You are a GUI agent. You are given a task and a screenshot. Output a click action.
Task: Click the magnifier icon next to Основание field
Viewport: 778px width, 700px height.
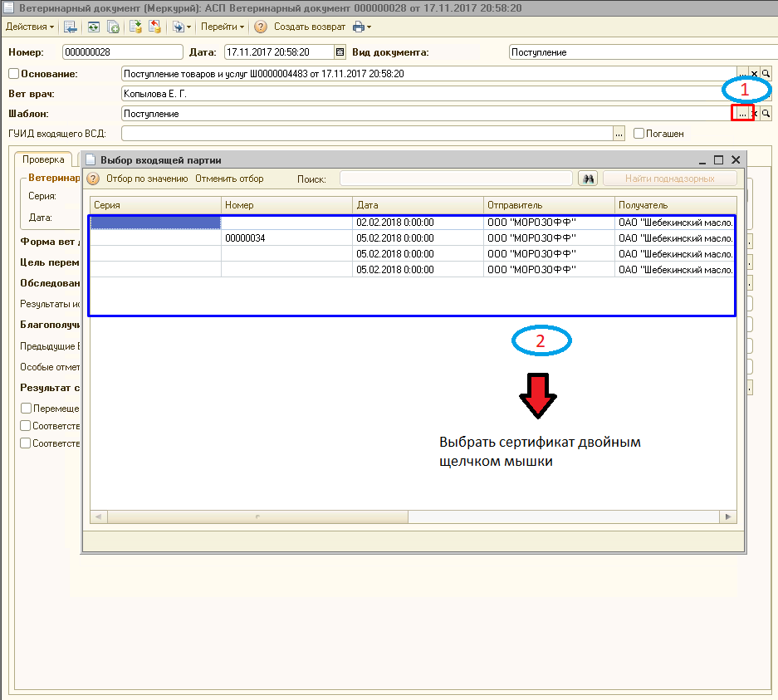click(x=766, y=73)
